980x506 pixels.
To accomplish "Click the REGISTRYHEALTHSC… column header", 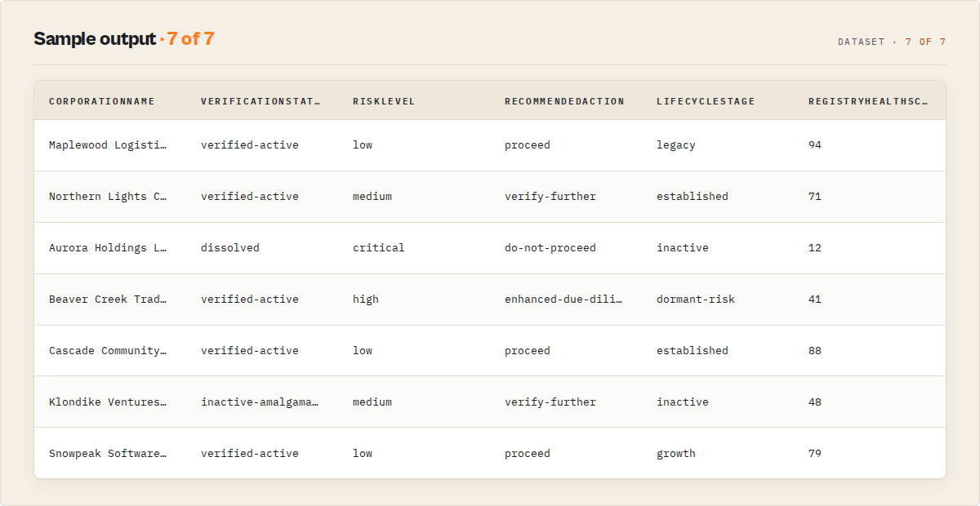I will point(868,101).
